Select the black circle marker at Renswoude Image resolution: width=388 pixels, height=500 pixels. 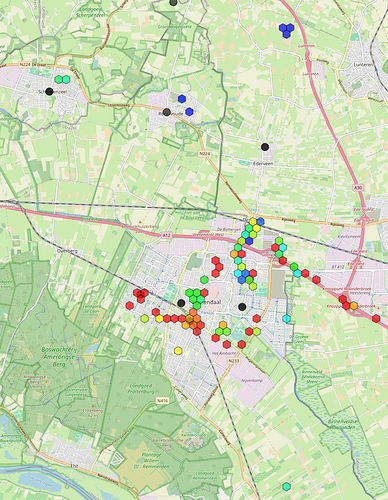point(167,112)
